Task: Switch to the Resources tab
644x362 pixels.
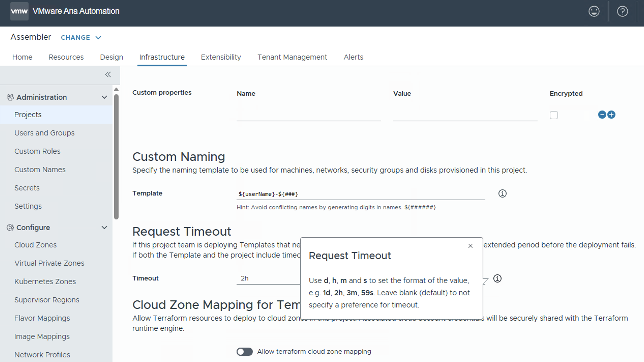Action: (66, 57)
